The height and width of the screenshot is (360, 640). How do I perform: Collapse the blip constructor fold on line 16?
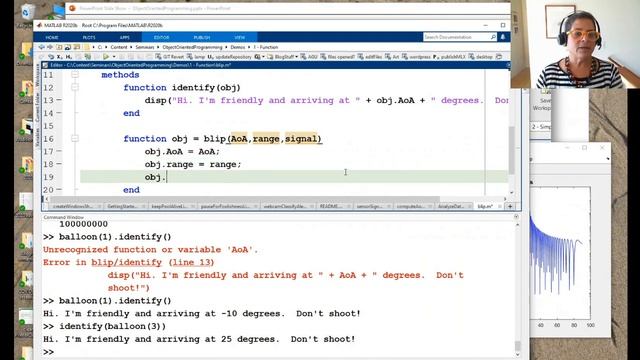[x=75, y=139]
